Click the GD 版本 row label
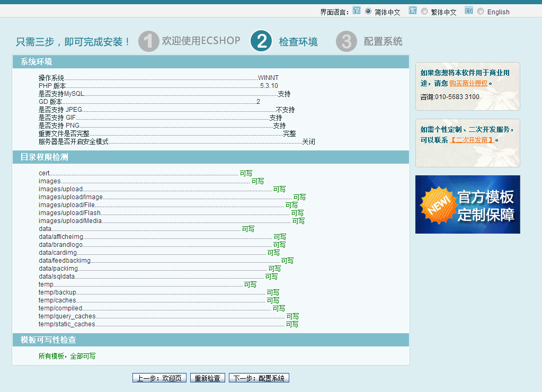 (x=50, y=102)
